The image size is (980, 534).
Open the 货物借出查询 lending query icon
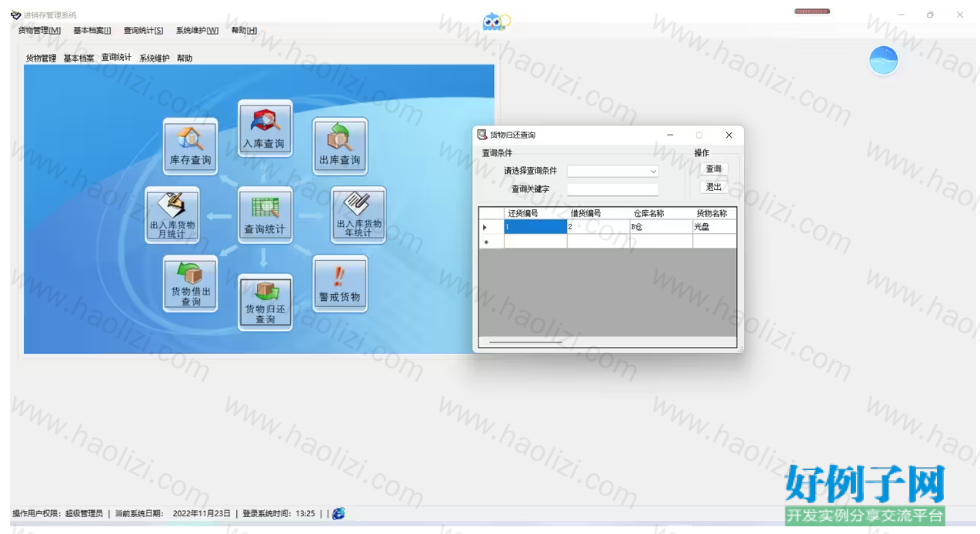[190, 283]
